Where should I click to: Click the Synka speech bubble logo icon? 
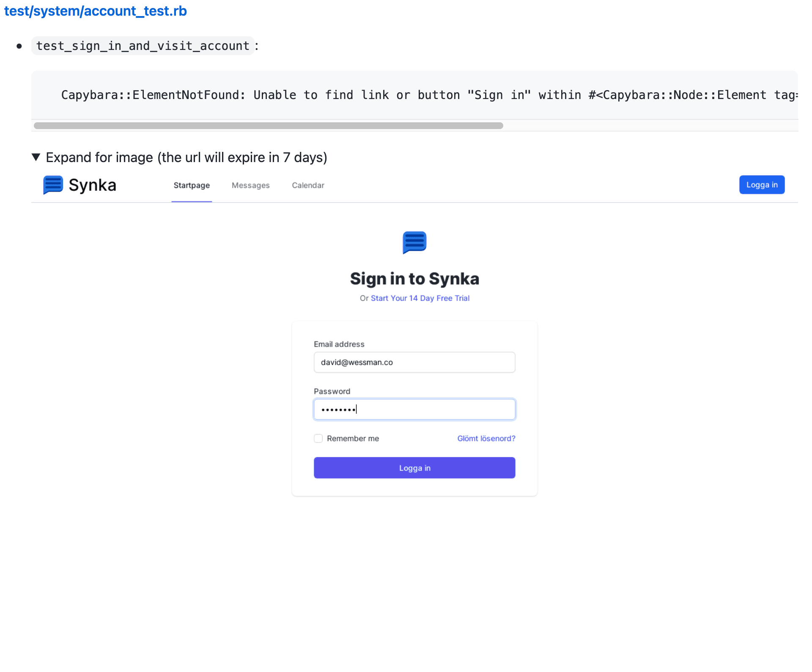[52, 185]
